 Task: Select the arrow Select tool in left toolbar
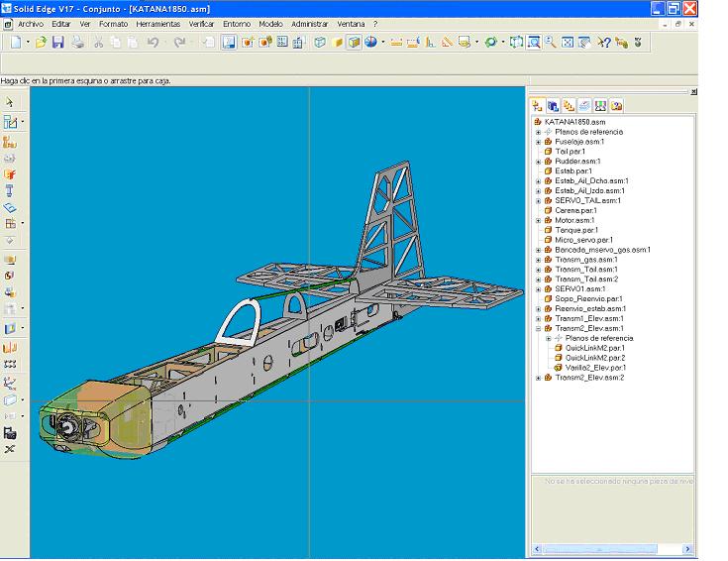click(x=10, y=102)
